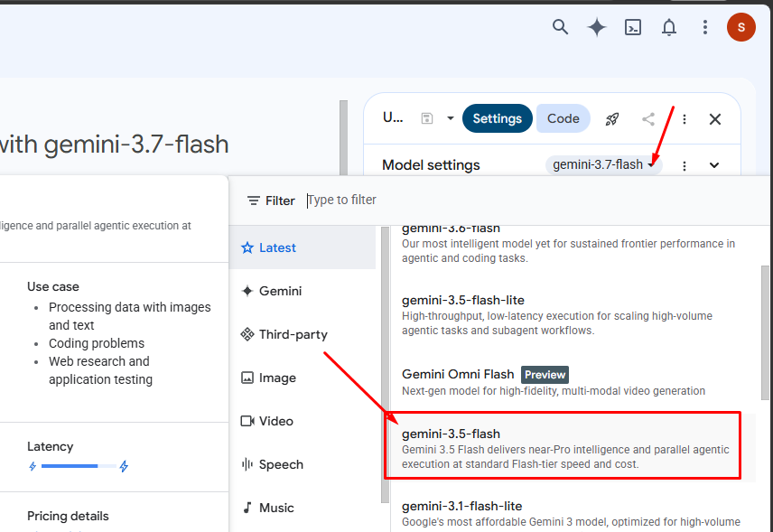Click the search magnifier icon in the top bar
The image size is (773, 532).
point(560,26)
